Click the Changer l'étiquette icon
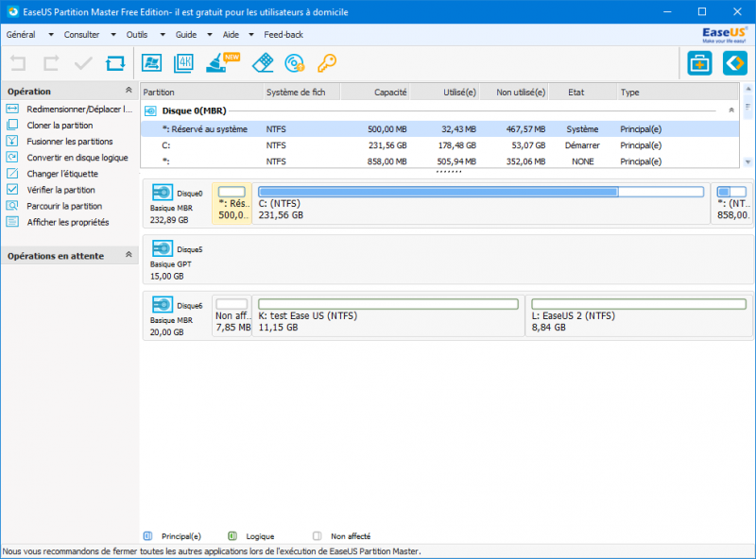This screenshot has width=756, height=559. click(12, 173)
